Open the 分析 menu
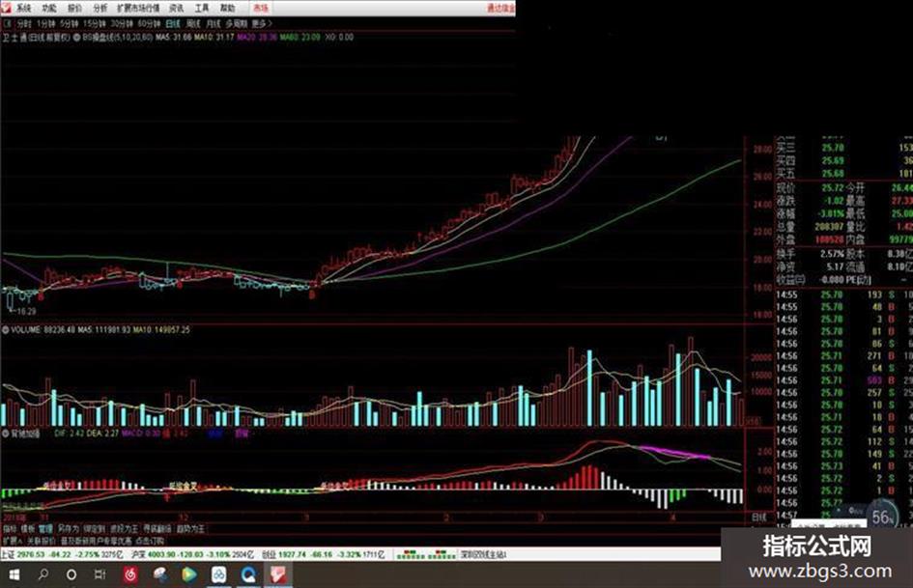 coord(100,8)
